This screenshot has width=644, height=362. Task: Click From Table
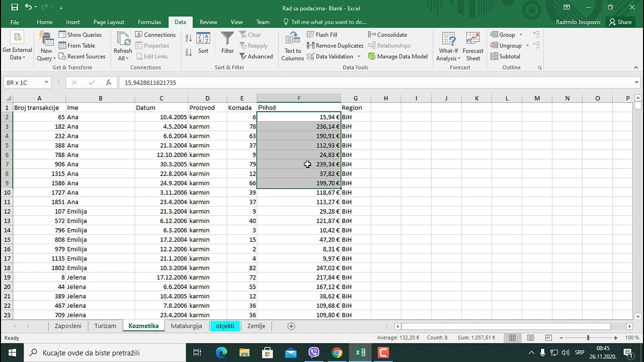pos(77,46)
